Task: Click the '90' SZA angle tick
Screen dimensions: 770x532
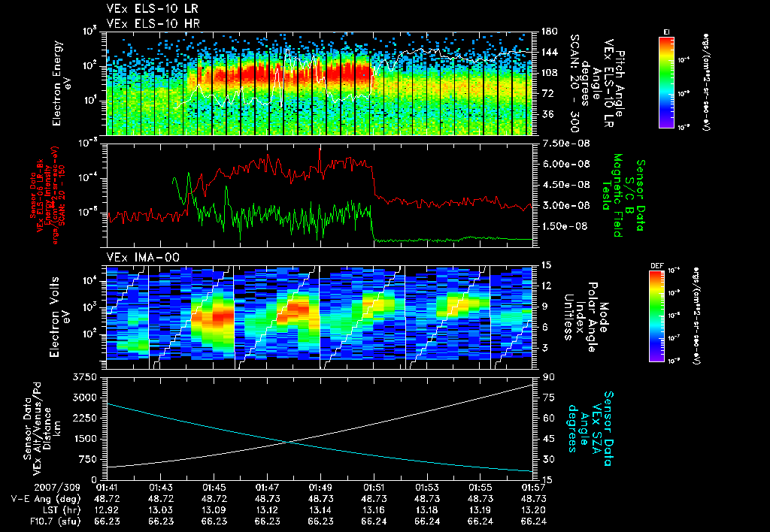Action: pyautogui.click(x=548, y=377)
